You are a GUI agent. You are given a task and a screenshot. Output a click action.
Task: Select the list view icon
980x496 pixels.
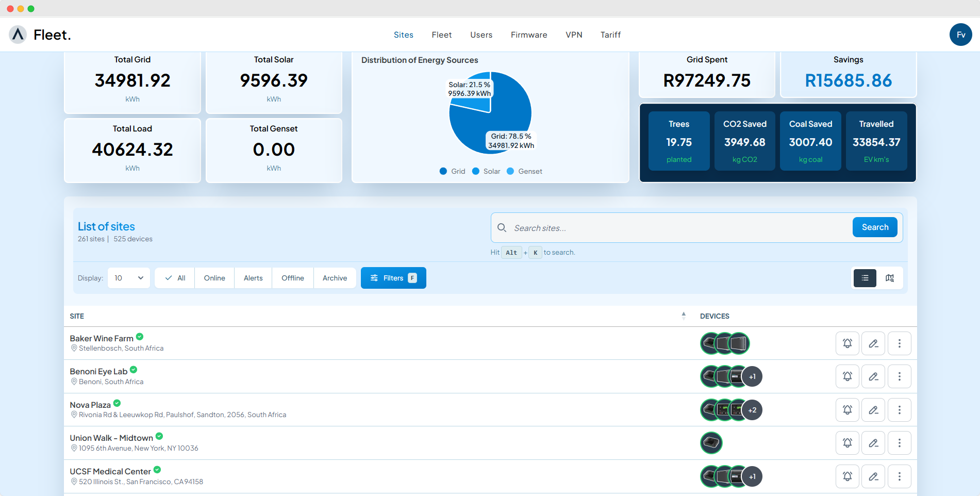coord(865,278)
